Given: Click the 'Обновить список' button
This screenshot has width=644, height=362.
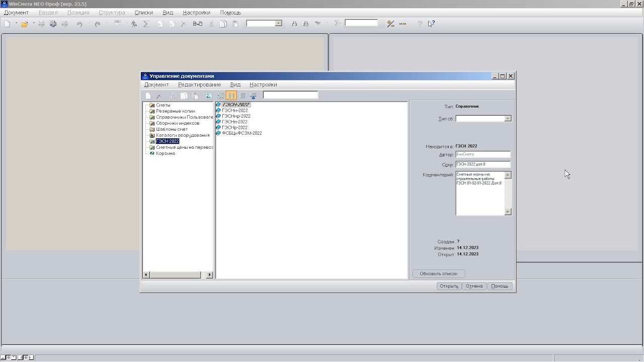Looking at the screenshot, I should [439, 274].
